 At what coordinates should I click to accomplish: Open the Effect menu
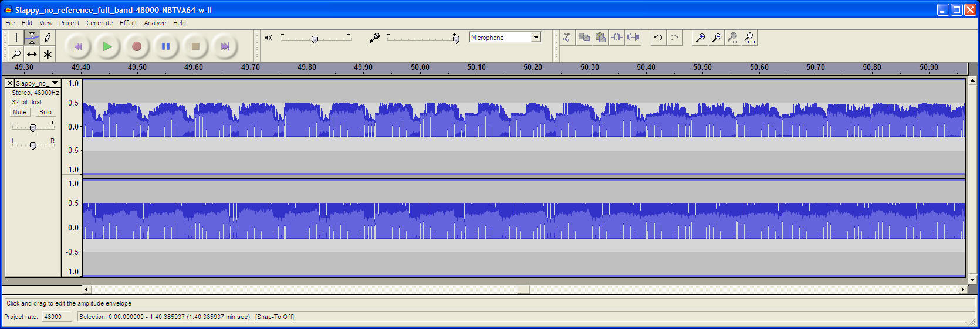click(x=128, y=23)
